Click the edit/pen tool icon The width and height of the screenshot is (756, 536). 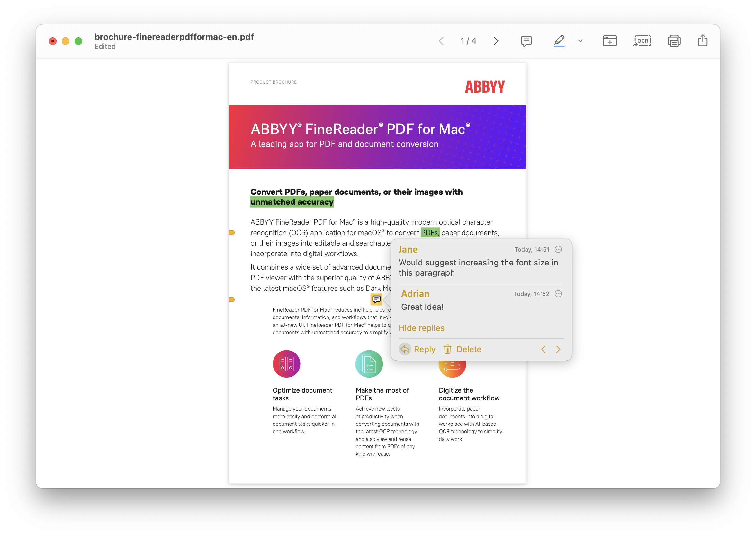coord(558,40)
